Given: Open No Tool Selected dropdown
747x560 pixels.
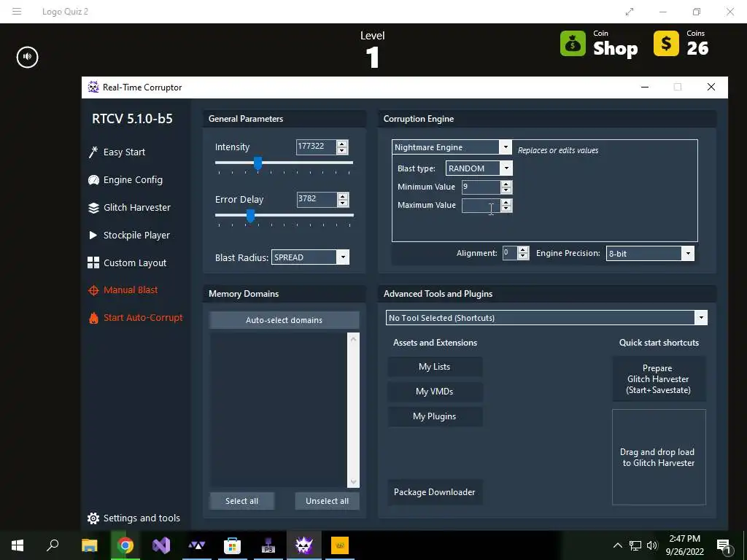Looking at the screenshot, I should pos(701,318).
